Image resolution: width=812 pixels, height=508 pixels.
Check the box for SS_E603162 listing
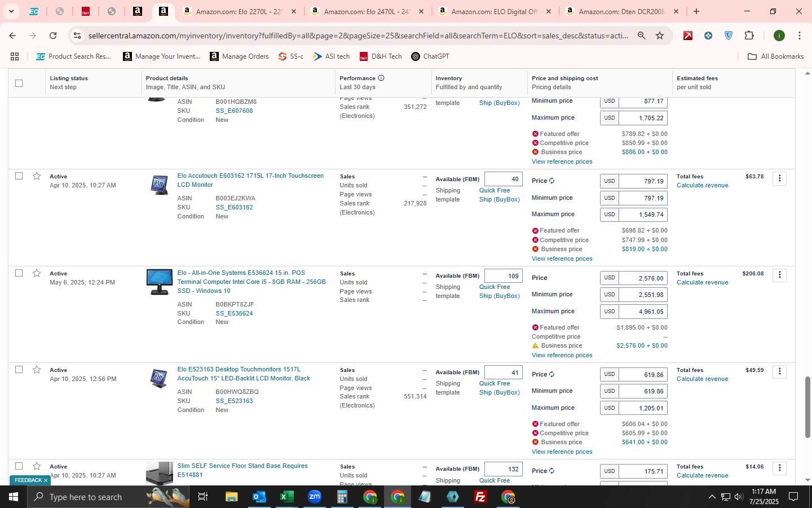click(19, 176)
